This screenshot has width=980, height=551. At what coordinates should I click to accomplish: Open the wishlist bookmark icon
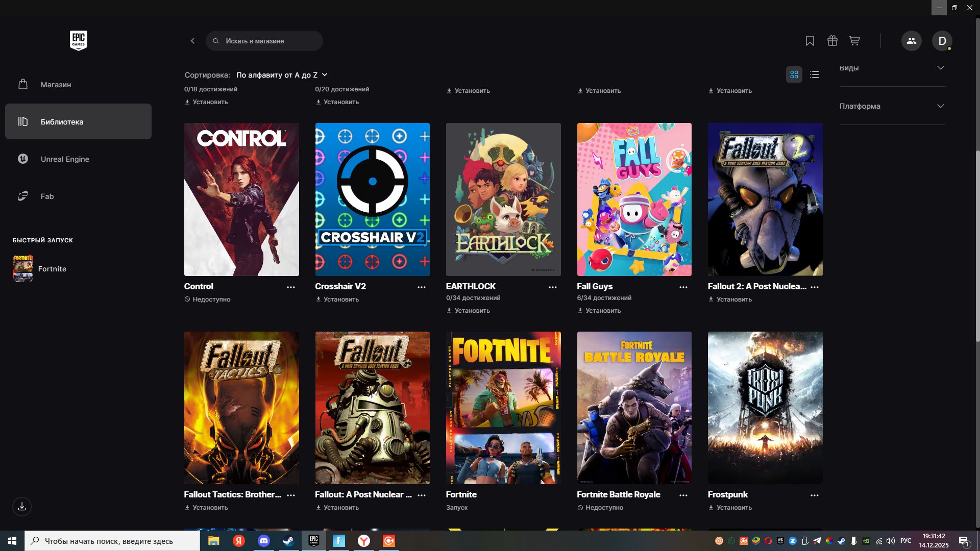810,40
